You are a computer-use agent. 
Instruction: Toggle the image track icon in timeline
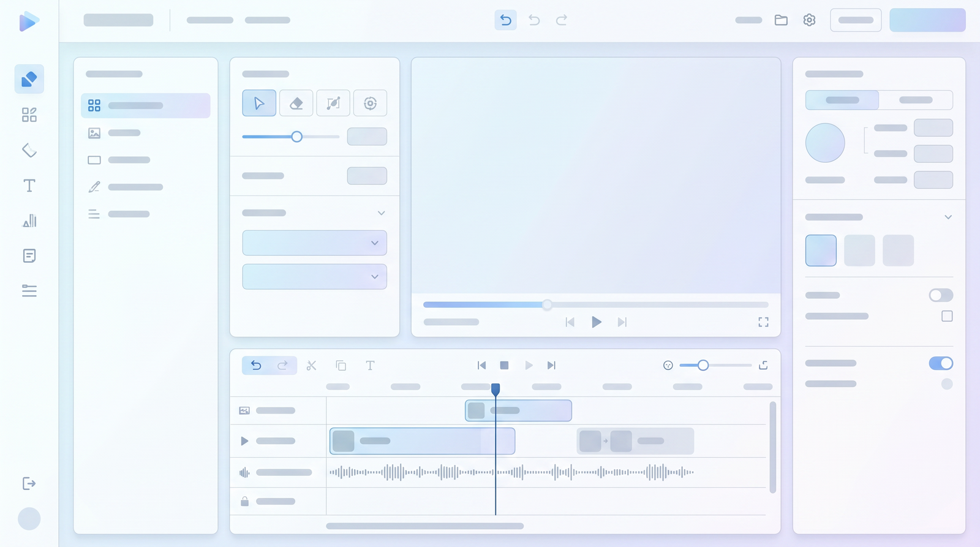[244, 410]
